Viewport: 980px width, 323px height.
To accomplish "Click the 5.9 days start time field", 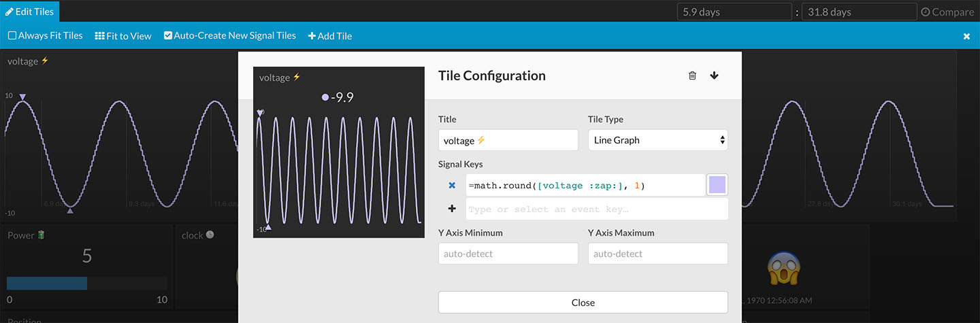I will tap(734, 12).
